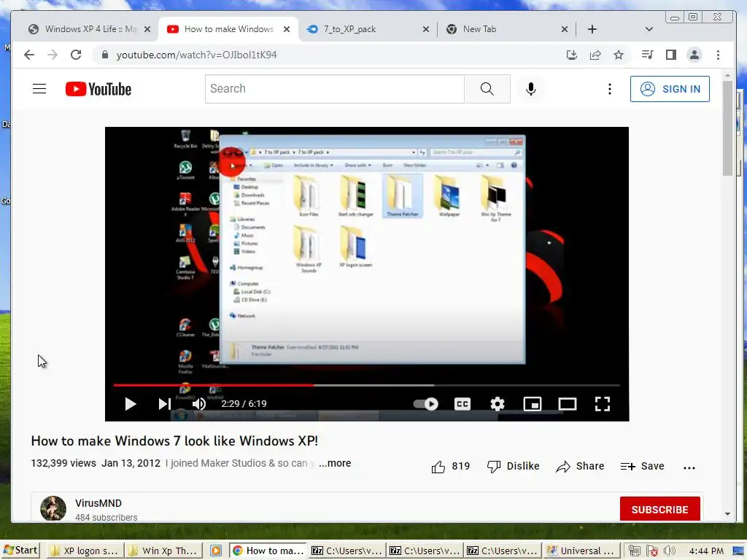The width and height of the screenshot is (747, 560).
Task: Enter full screen mode
Action: pyautogui.click(x=602, y=404)
